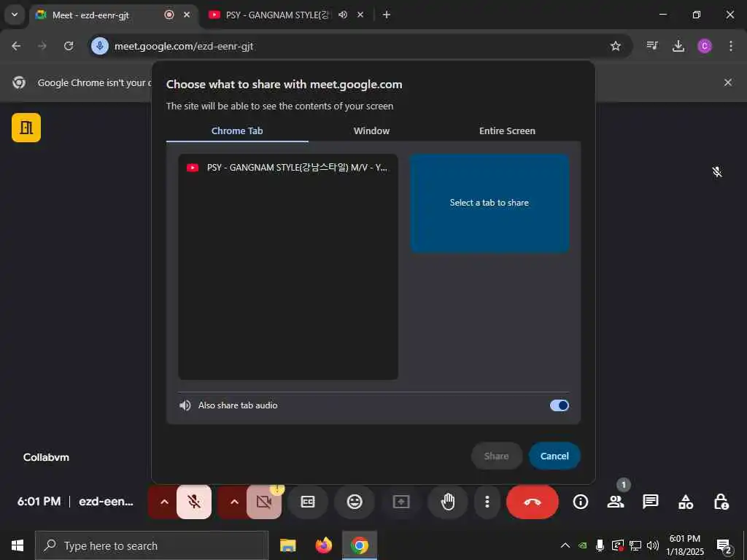The height and width of the screenshot is (560, 747).
Task: Select the Chrome Tab sharing tab
Action: pyautogui.click(x=237, y=131)
